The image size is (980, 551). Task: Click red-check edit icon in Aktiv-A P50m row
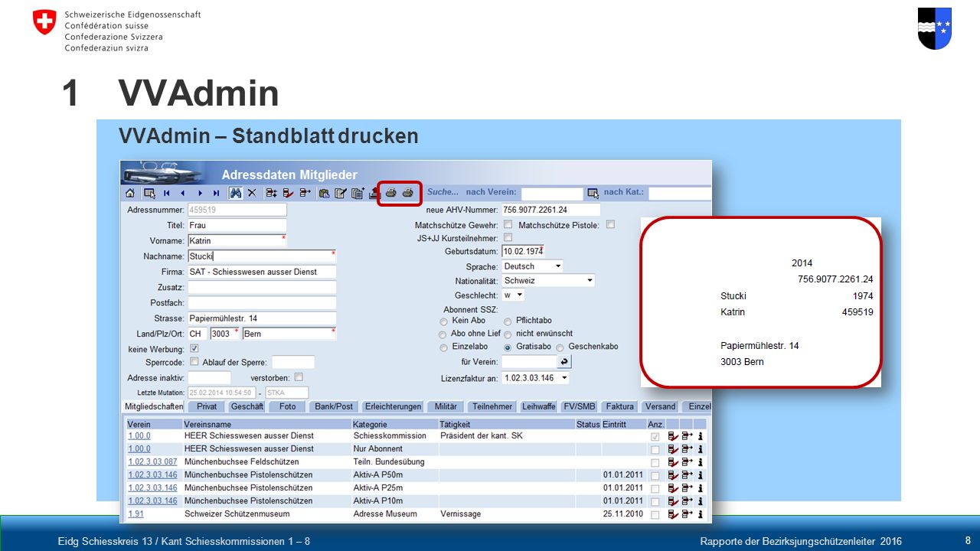point(673,475)
